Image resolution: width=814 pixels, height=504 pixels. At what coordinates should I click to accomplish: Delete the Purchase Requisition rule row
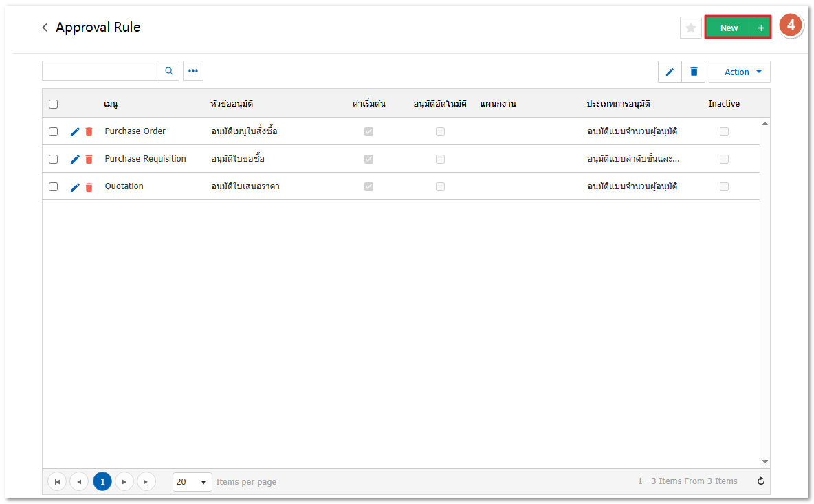pos(89,160)
